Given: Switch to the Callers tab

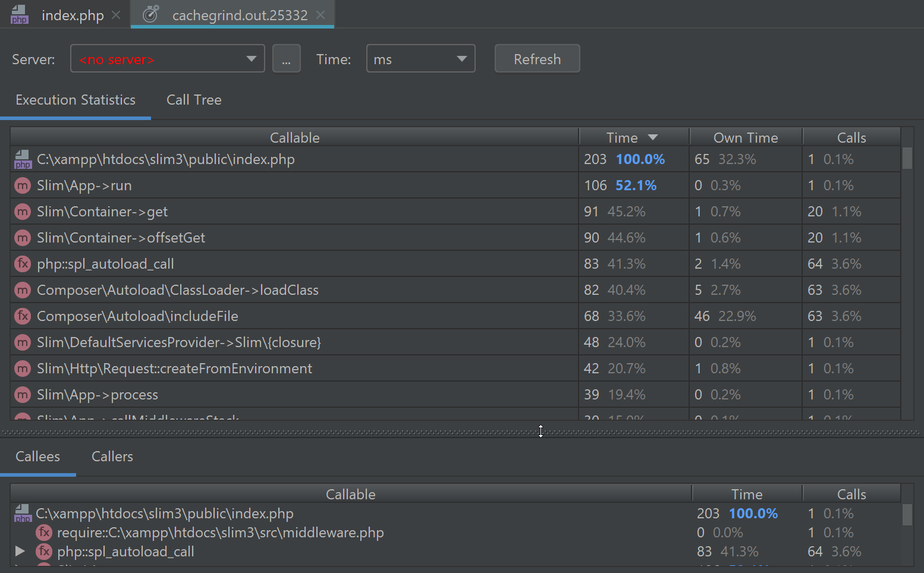Looking at the screenshot, I should pos(112,456).
